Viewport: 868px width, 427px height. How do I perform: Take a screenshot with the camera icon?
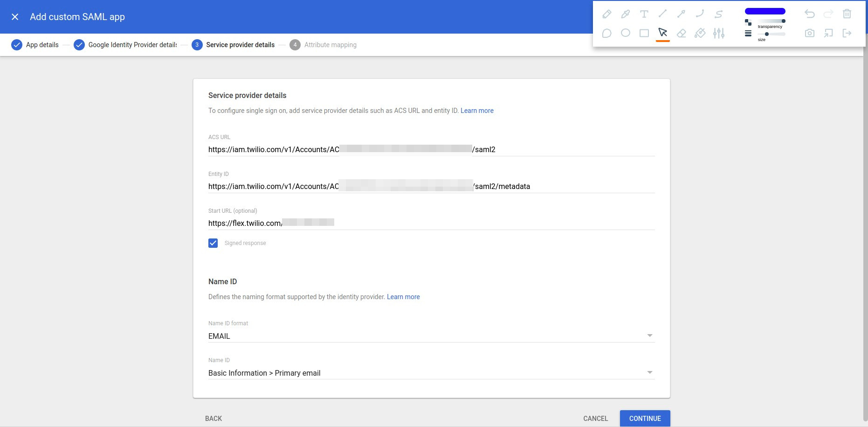coord(810,33)
